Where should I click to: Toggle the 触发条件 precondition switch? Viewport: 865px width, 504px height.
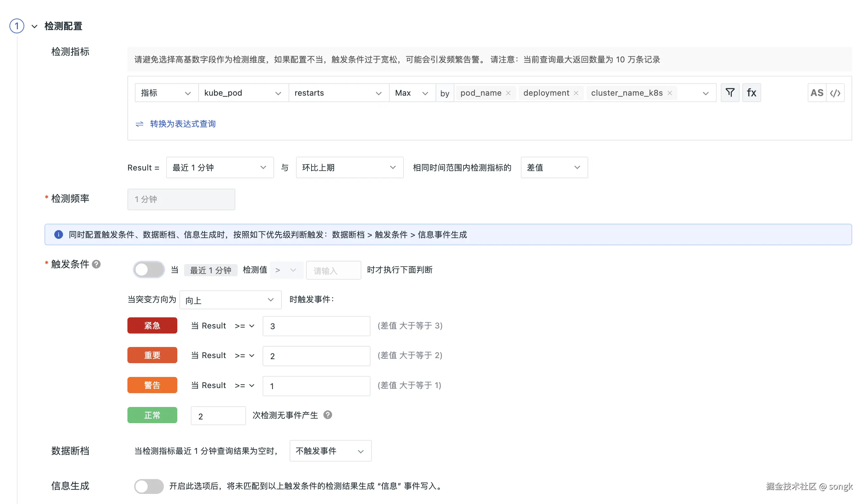[149, 270]
